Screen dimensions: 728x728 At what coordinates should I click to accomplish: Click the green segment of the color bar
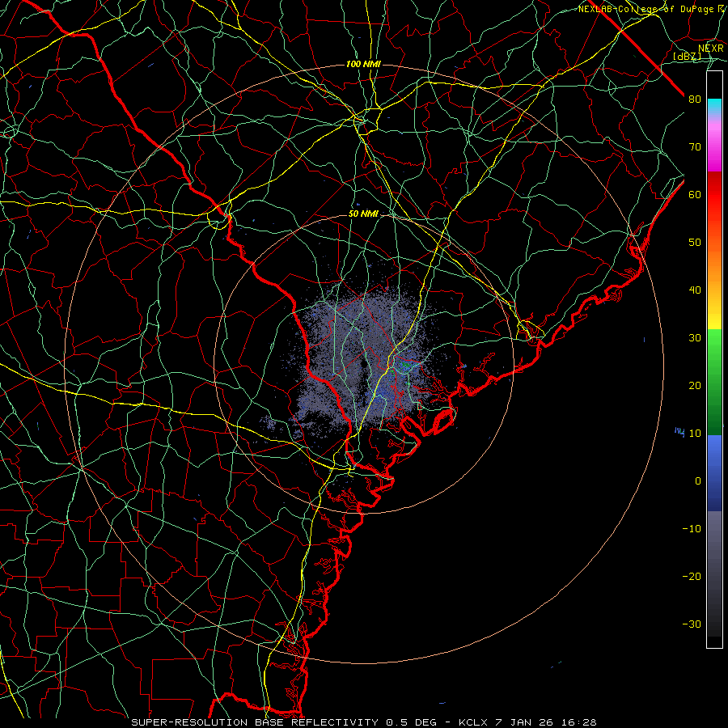coord(714,382)
